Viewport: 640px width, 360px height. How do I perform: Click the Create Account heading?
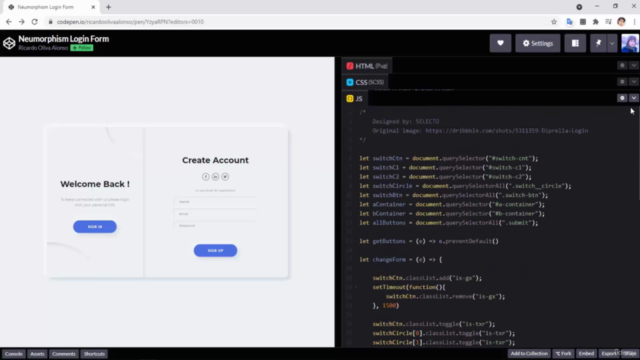click(x=215, y=160)
